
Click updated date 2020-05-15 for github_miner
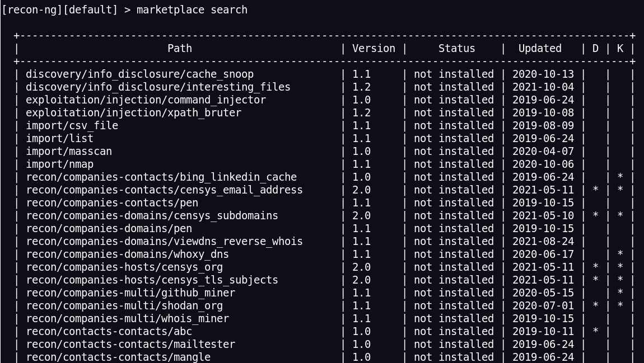543,293
